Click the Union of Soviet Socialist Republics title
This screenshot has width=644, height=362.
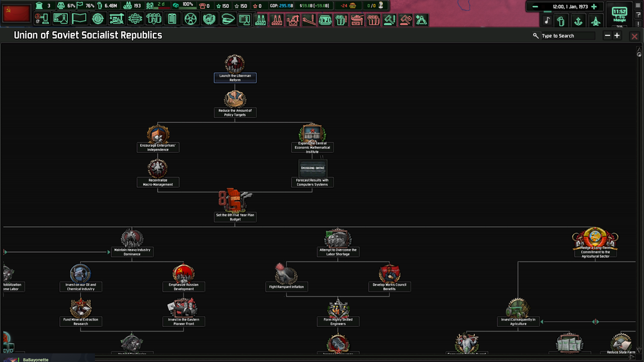[88, 35]
